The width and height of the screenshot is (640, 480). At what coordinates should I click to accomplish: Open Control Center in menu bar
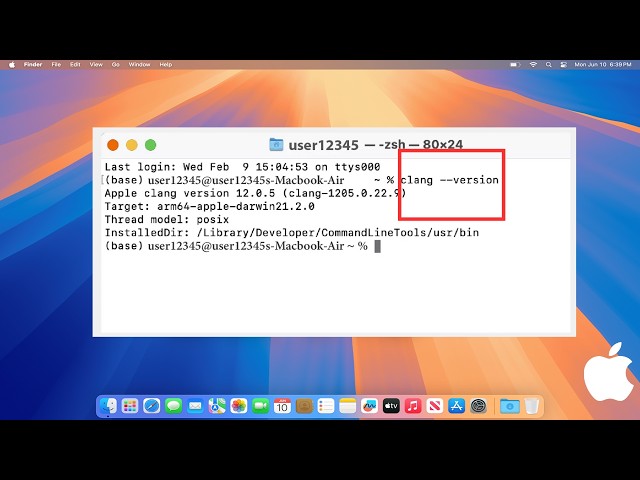[564, 64]
